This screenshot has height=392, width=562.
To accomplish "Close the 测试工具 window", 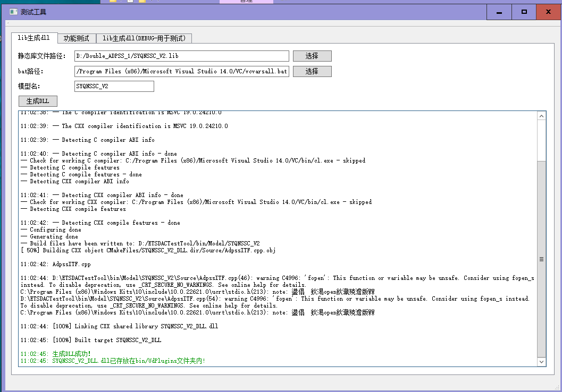I will pos(548,12).
